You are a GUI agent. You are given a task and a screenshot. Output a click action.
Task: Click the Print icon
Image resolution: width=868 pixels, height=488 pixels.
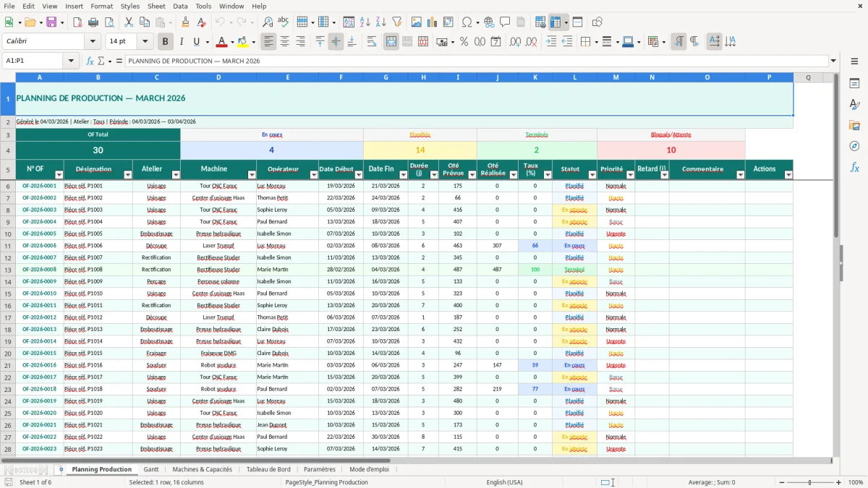(x=93, y=22)
